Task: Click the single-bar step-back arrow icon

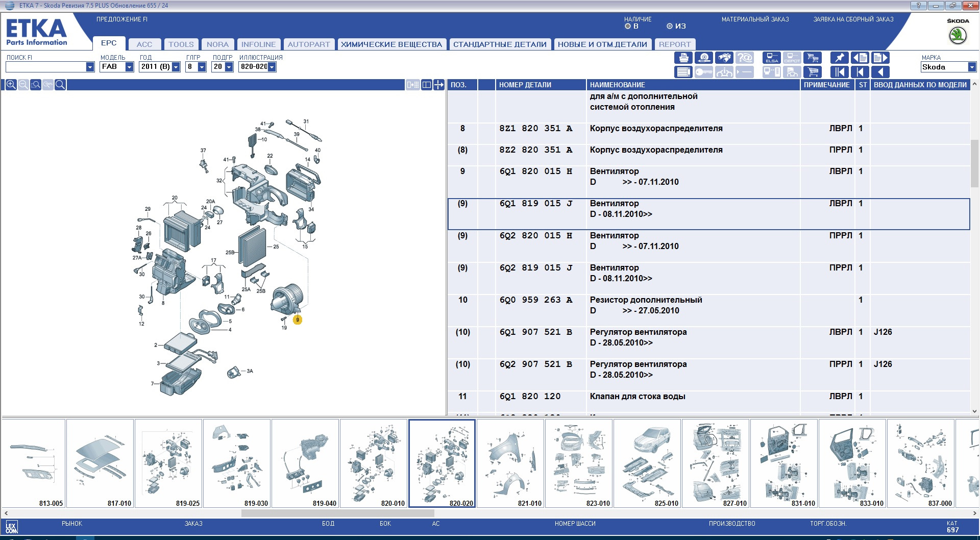Action: point(860,72)
